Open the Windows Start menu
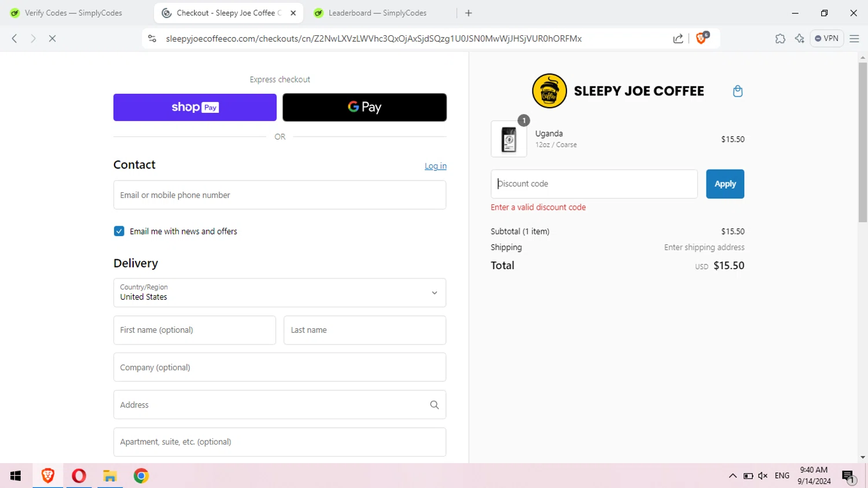 (16, 476)
